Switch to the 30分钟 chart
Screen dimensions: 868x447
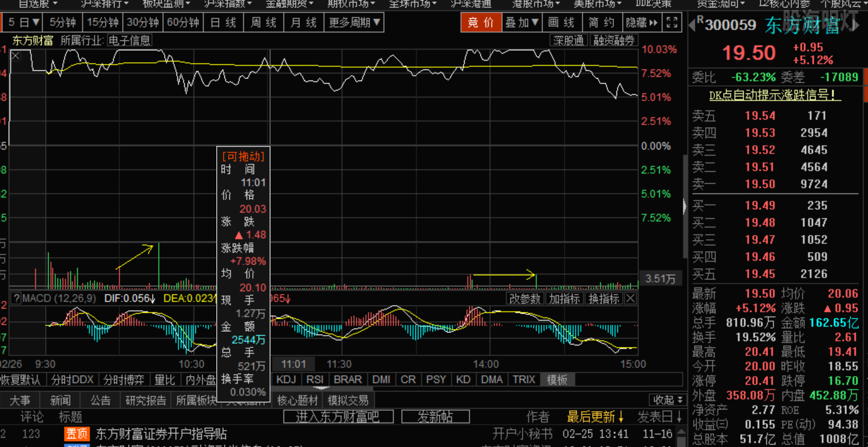pos(143,23)
